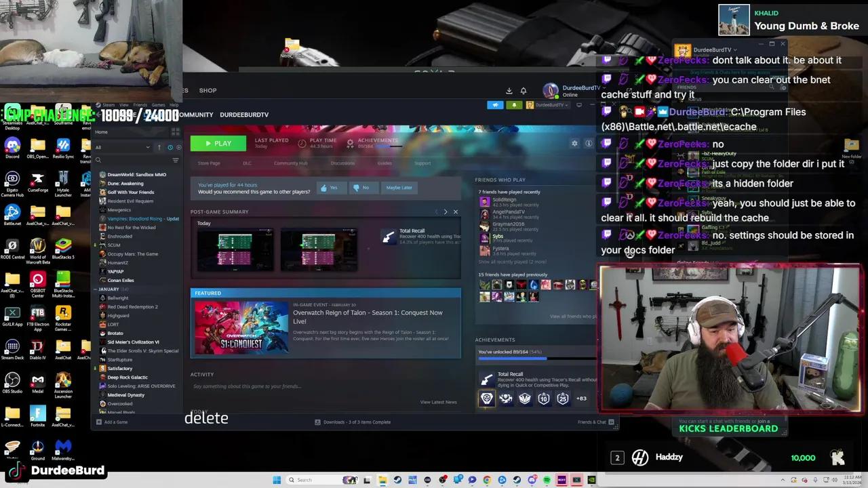Image resolution: width=868 pixels, height=488 pixels.
Task: Launch Diablo IV from the desktop shortcut
Action: 37,346
